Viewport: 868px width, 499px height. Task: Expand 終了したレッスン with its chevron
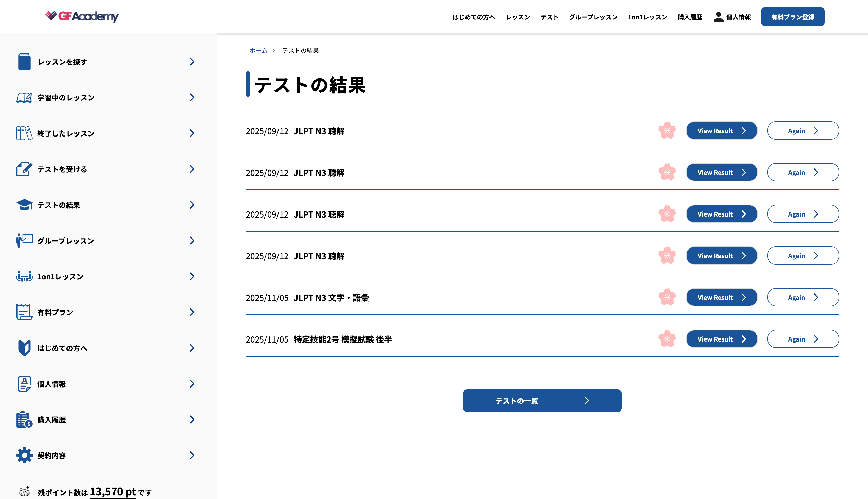192,133
